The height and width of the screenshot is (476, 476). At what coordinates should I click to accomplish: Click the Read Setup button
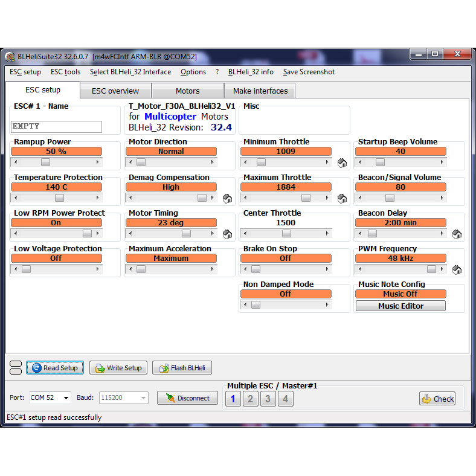(55, 368)
